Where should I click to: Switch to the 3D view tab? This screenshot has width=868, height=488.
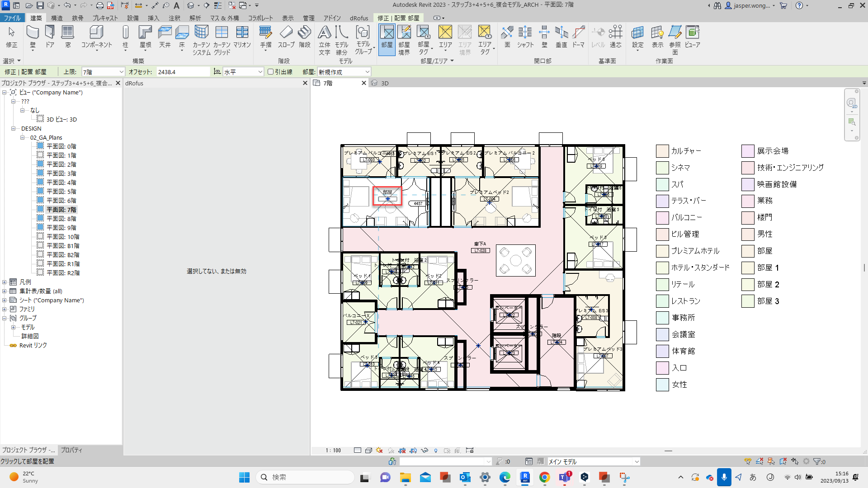(384, 83)
